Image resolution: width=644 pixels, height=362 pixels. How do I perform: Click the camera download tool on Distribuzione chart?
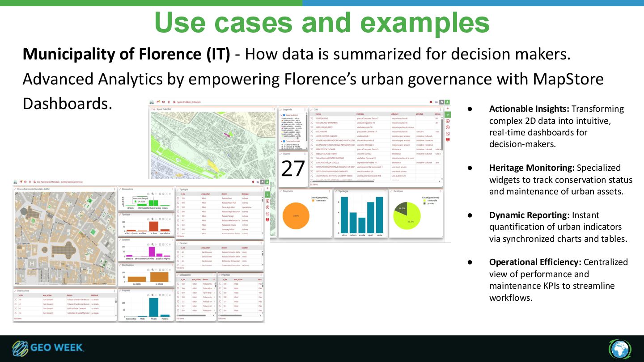tap(148, 270)
